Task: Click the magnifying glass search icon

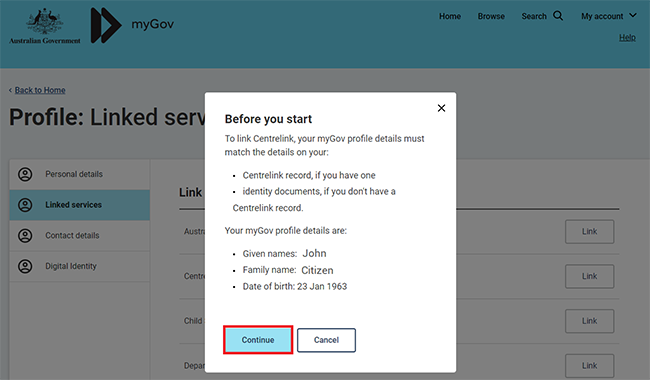Action: click(558, 16)
